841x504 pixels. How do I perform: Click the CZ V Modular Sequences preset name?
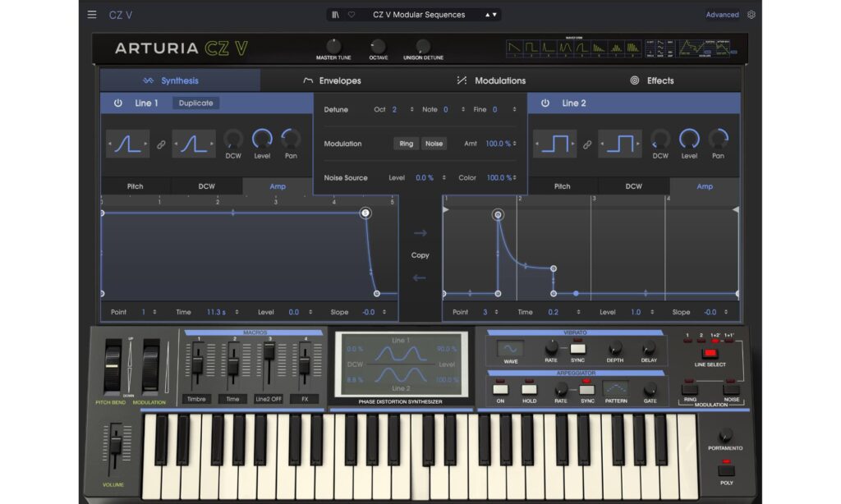(419, 15)
